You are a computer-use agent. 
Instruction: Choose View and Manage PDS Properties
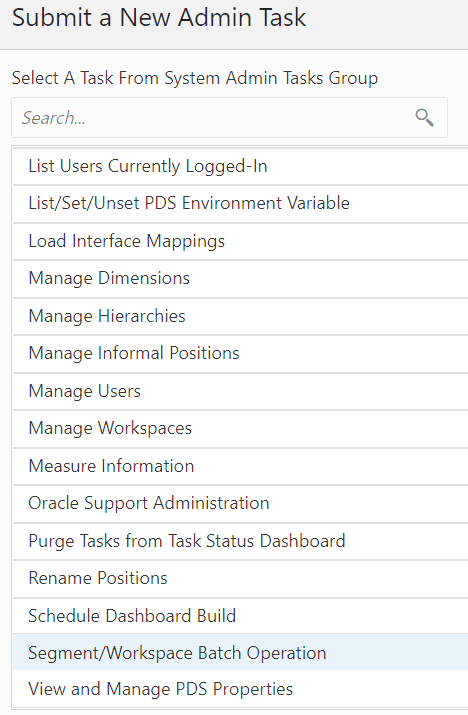pos(240,689)
